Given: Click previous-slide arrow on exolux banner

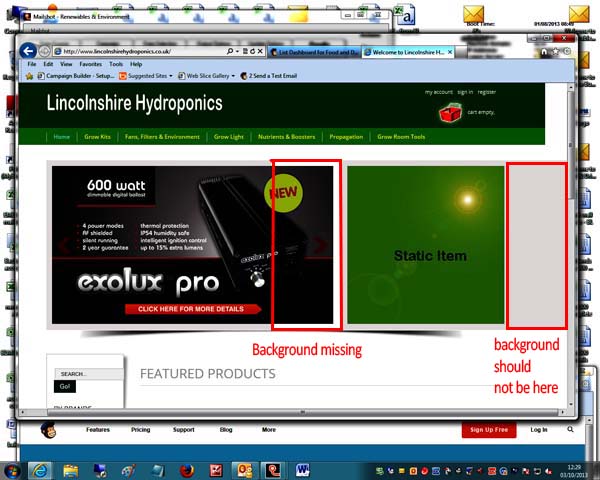Looking at the screenshot, I should click(x=65, y=245).
